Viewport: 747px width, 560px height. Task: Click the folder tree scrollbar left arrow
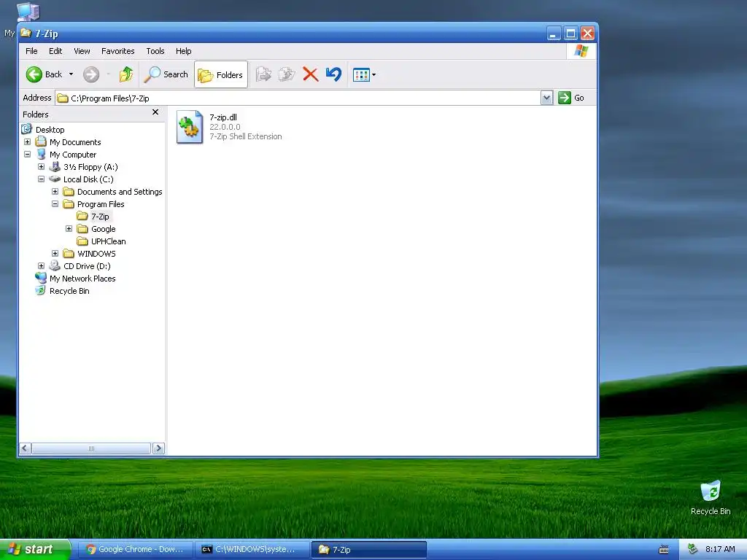26,448
